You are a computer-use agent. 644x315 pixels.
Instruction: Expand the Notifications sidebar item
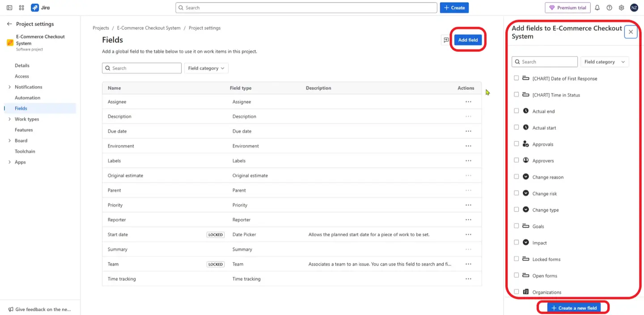(9, 87)
